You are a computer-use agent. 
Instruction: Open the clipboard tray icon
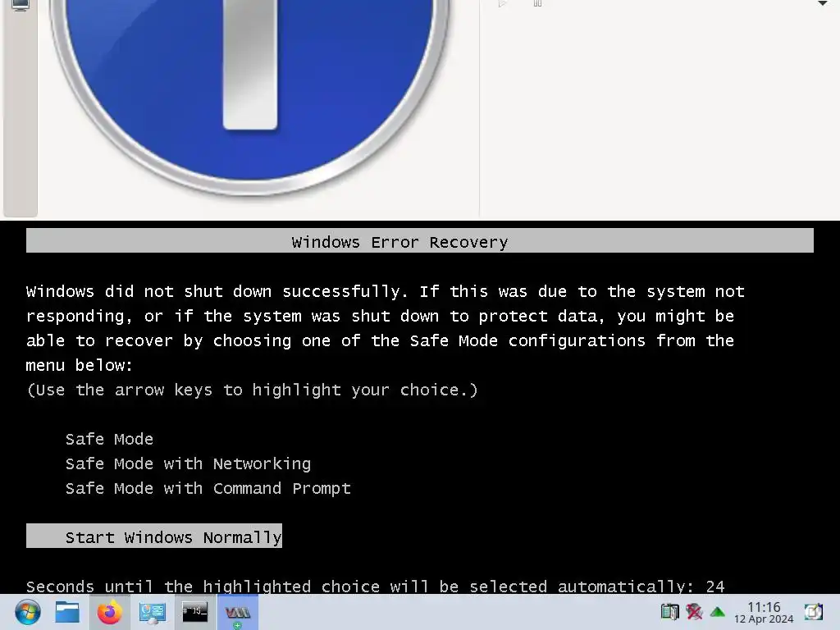(669, 611)
